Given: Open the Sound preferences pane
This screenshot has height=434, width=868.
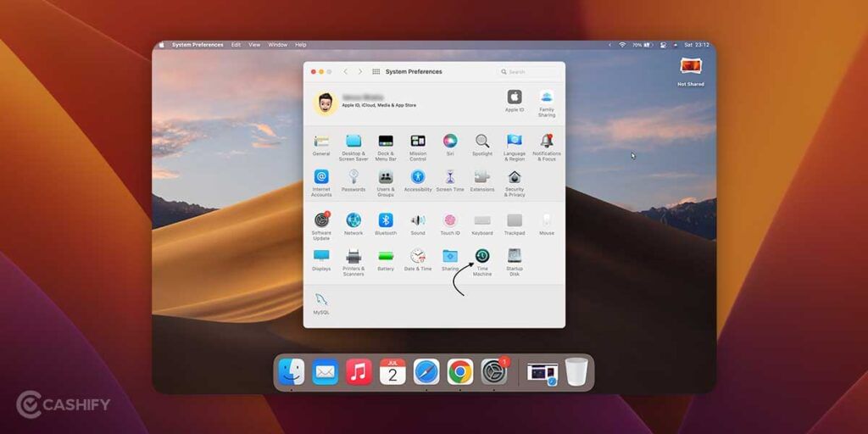Looking at the screenshot, I should (x=418, y=224).
